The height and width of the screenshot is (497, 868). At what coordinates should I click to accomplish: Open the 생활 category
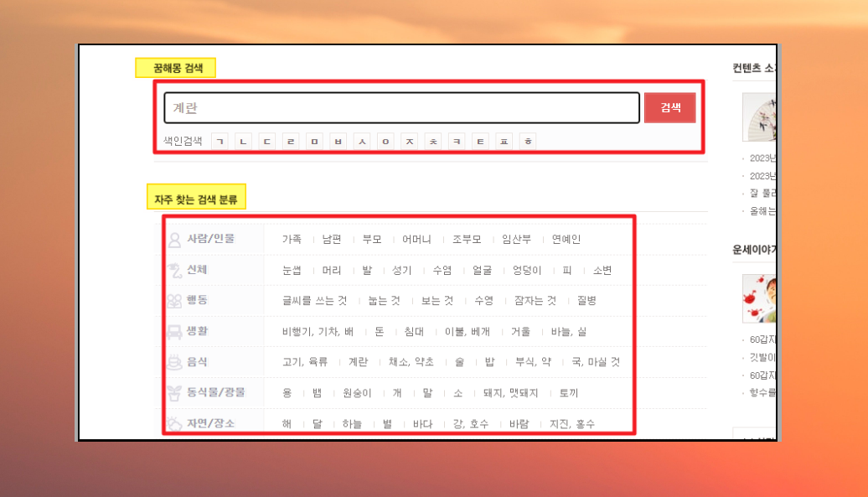pos(197,331)
